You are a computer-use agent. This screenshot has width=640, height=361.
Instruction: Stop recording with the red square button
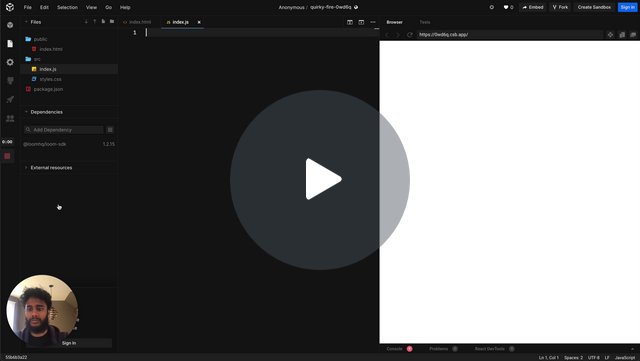(7, 156)
